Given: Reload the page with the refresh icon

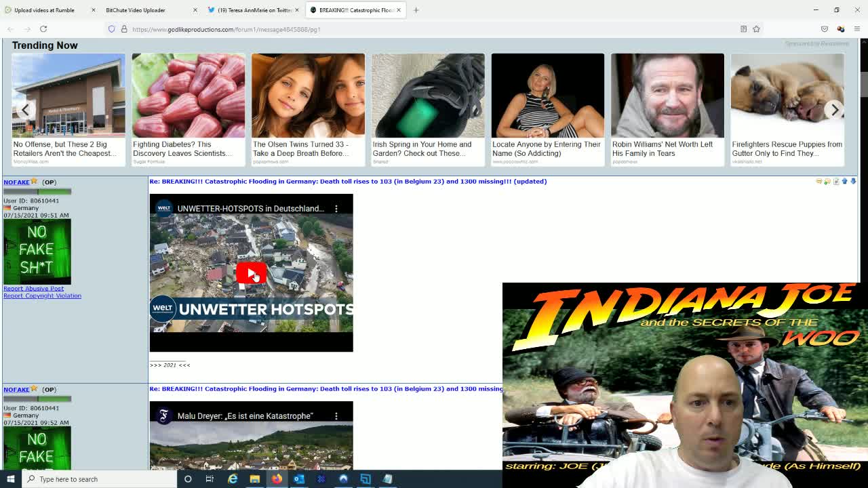Looking at the screenshot, I should pos(43,29).
